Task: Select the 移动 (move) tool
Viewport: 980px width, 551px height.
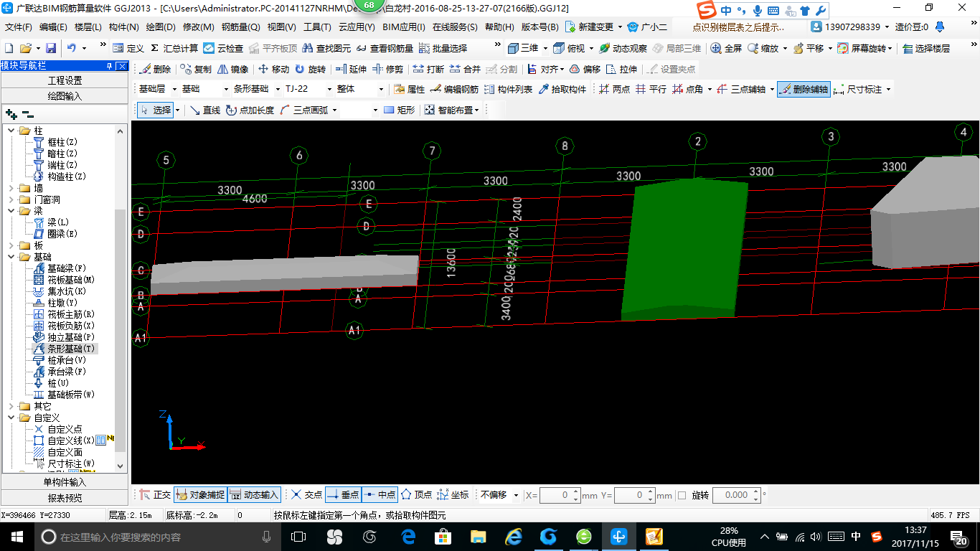Action: pos(273,70)
